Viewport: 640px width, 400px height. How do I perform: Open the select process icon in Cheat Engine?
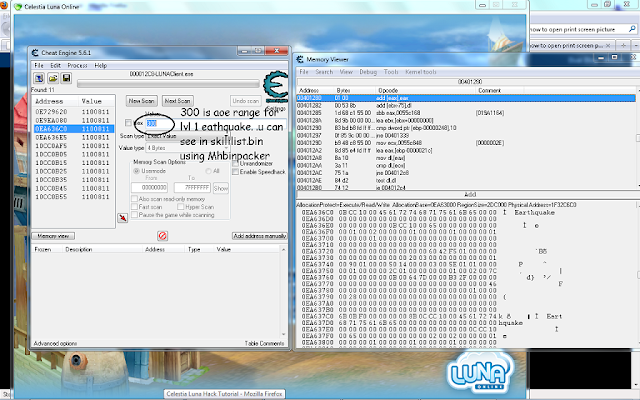coord(39,78)
